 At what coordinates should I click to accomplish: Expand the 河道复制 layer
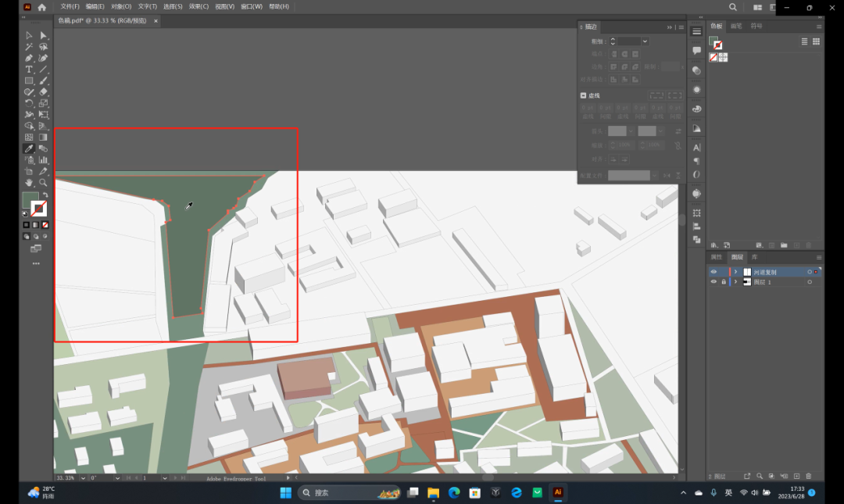736,272
